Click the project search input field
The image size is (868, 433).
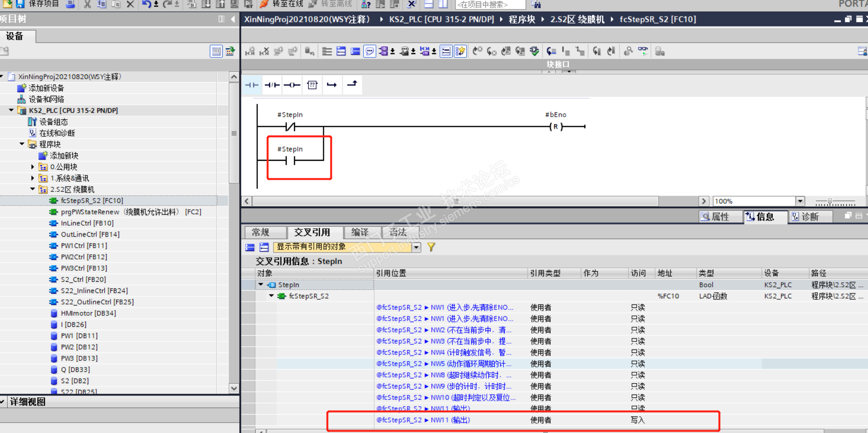[490, 4]
